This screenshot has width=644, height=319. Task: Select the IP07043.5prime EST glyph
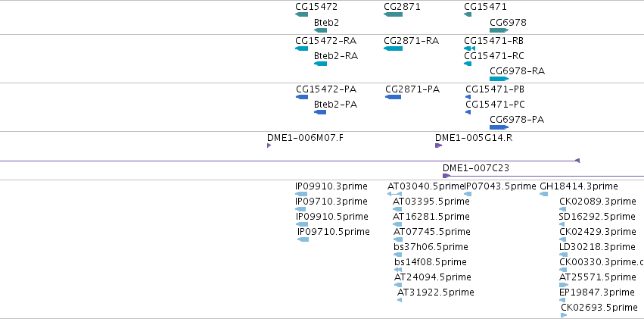468,194
